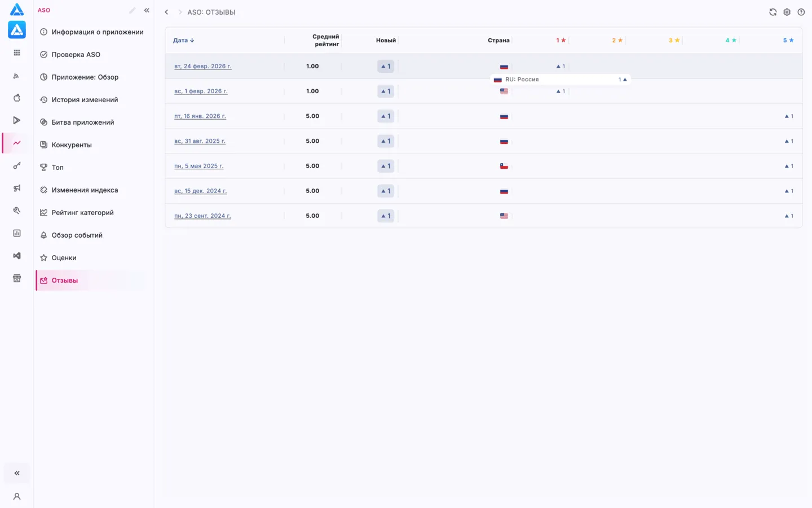The height and width of the screenshot is (508, 812).
Task: Sort by 1 star column header
Action: click(x=561, y=40)
